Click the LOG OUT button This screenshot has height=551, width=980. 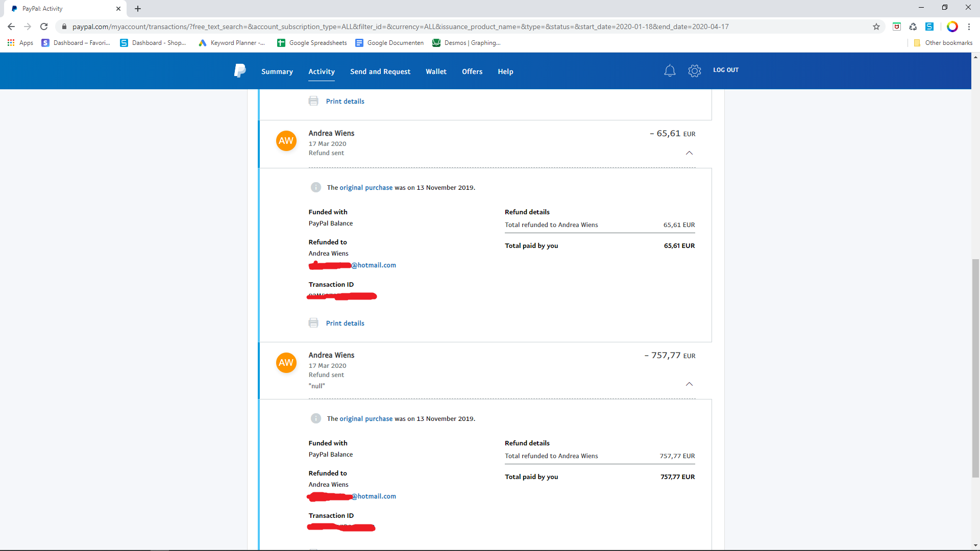pos(726,70)
